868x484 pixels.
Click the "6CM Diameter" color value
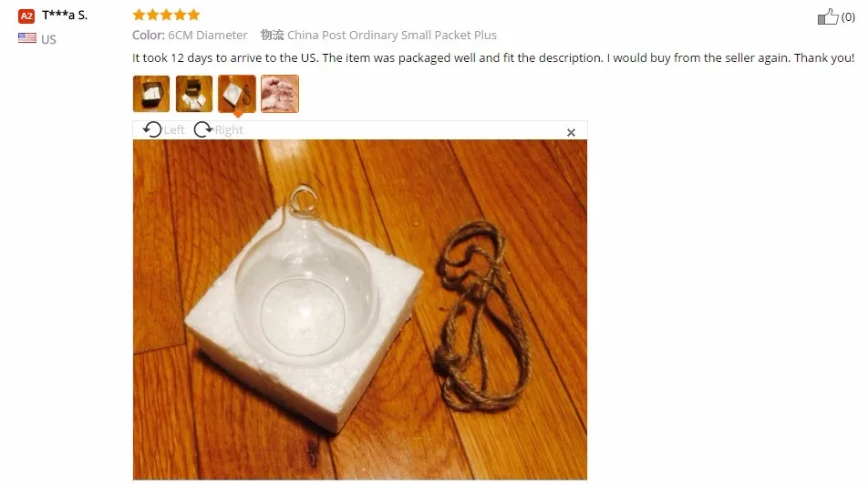tap(208, 36)
